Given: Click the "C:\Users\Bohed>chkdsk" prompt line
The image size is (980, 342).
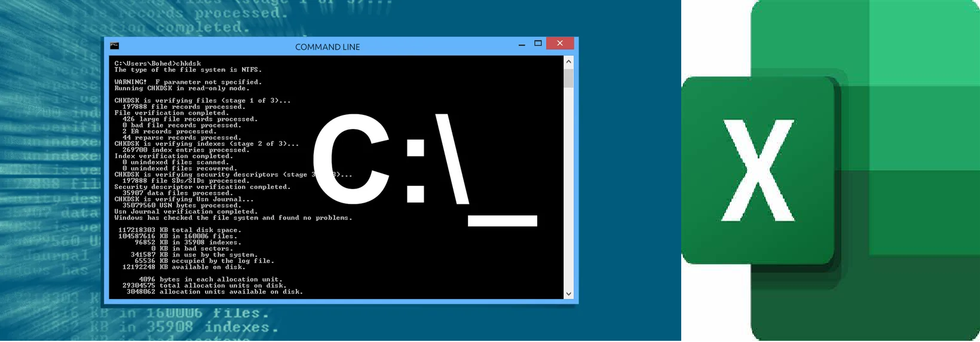Looking at the screenshot, I should (158, 63).
